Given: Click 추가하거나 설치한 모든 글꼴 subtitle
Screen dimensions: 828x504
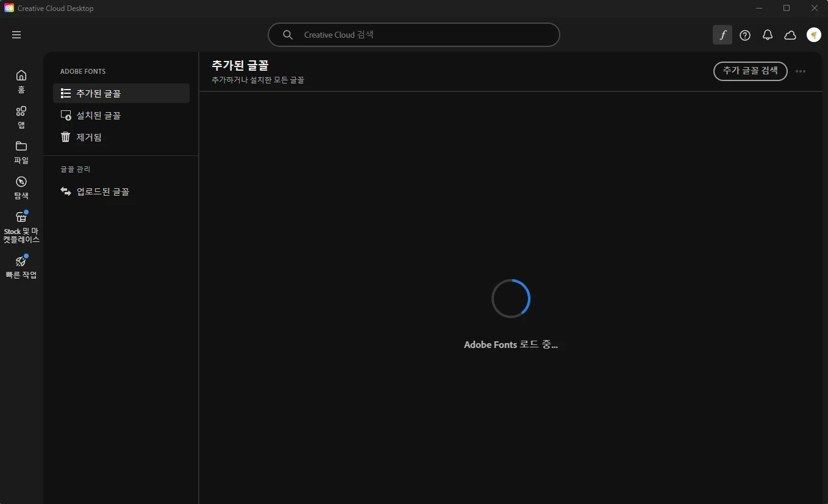Looking at the screenshot, I should coord(258,80).
